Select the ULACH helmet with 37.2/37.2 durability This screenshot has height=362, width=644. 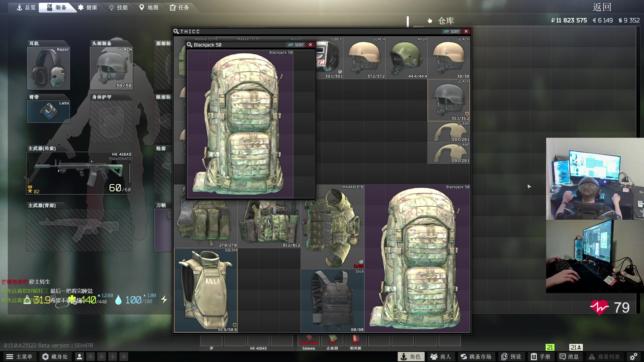click(x=364, y=58)
